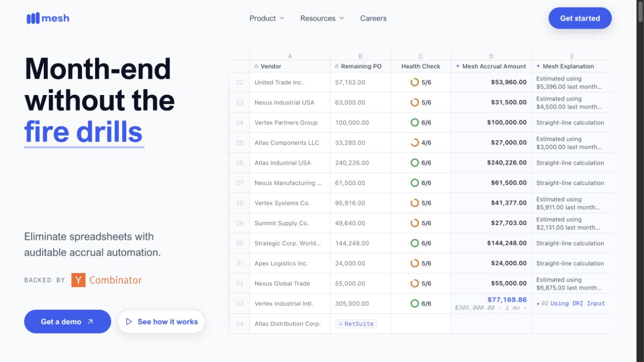Screen dimensions: 644x362
Task: Click the Y Combinator logo
Action: click(106, 280)
